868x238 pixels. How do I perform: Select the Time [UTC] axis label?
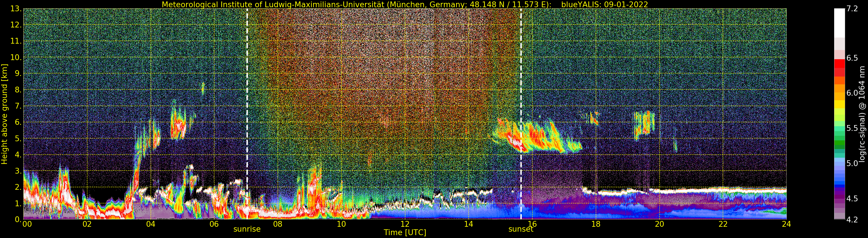tap(405, 233)
